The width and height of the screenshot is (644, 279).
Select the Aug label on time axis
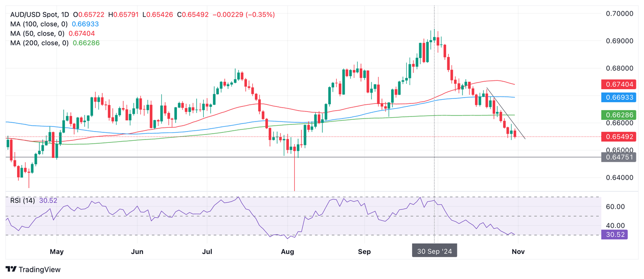pos(287,252)
